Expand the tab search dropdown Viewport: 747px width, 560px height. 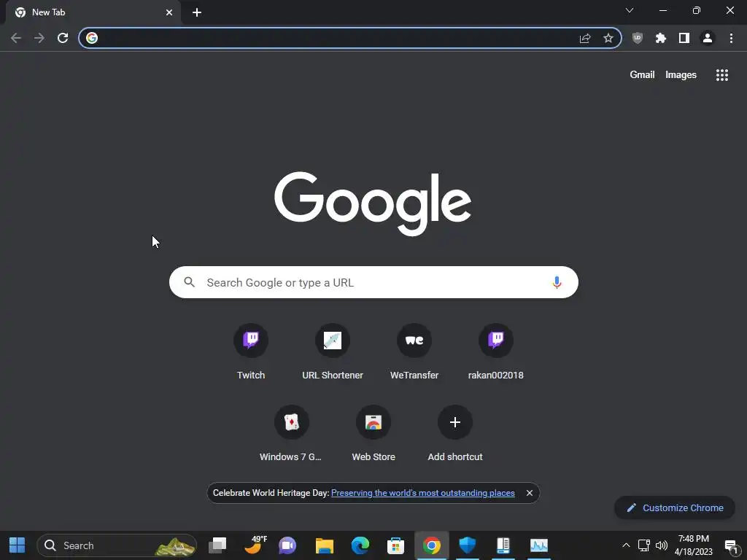tap(630, 10)
